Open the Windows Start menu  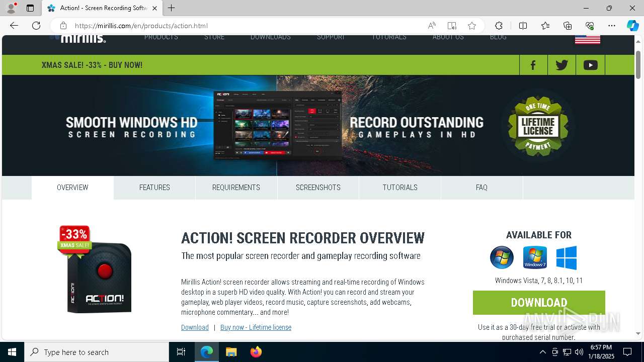(x=12, y=352)
